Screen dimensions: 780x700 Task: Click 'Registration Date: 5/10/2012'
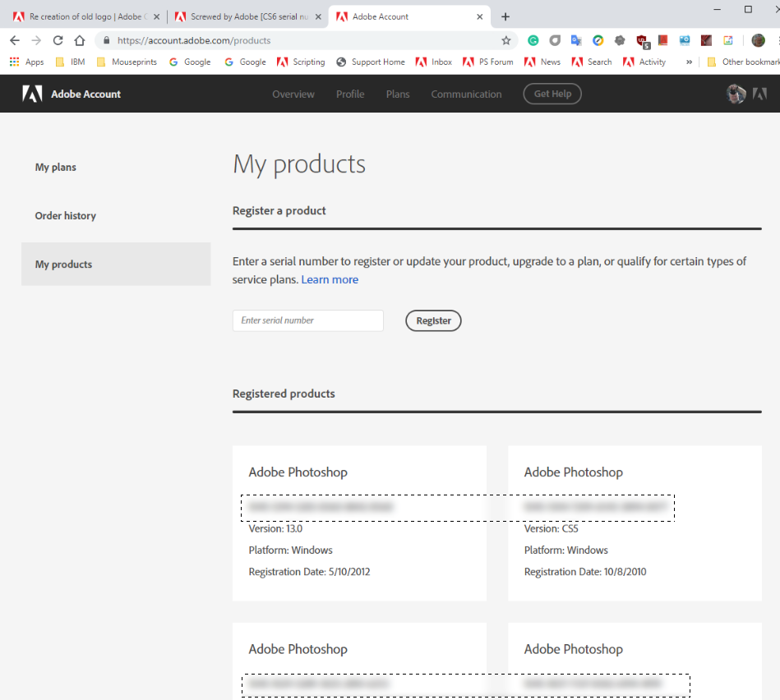pyautogui.click(x=309, y=572)
